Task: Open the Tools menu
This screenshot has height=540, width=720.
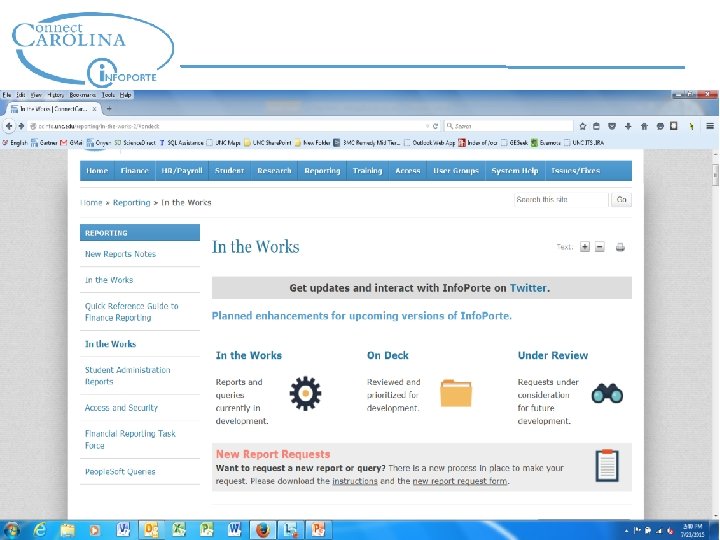Action: pos(108,95)
